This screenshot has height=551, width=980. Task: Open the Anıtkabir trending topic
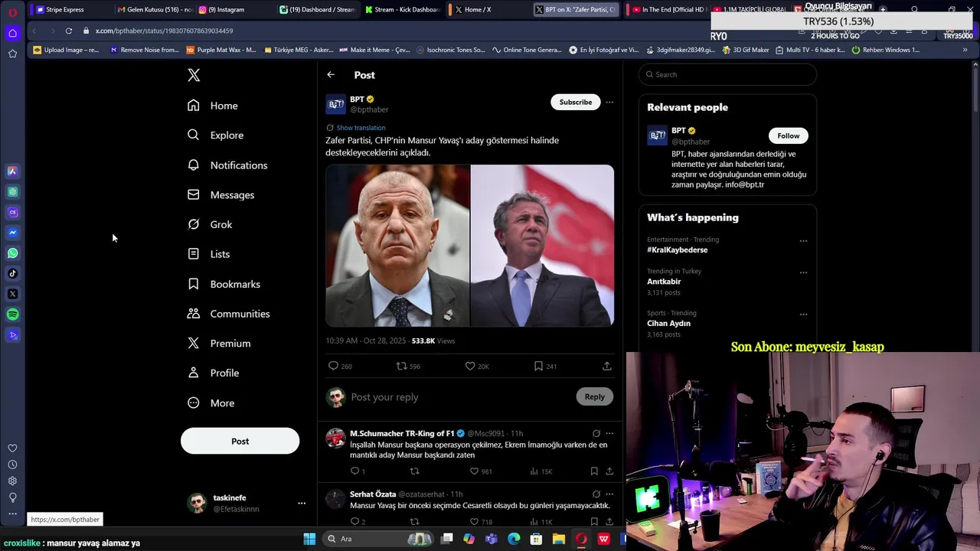(664, 282)
